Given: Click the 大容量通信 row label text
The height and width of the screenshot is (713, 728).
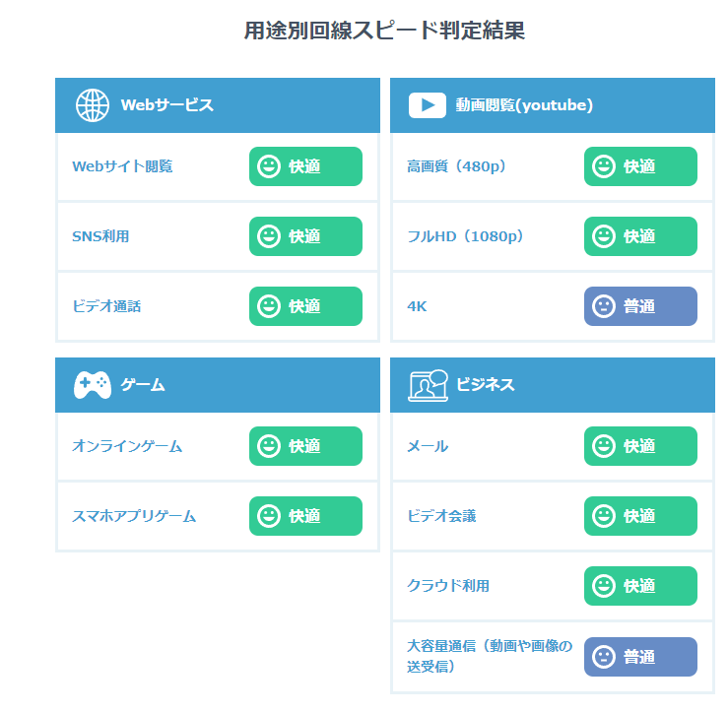Looking at the screenshot, I should [490, 656].
